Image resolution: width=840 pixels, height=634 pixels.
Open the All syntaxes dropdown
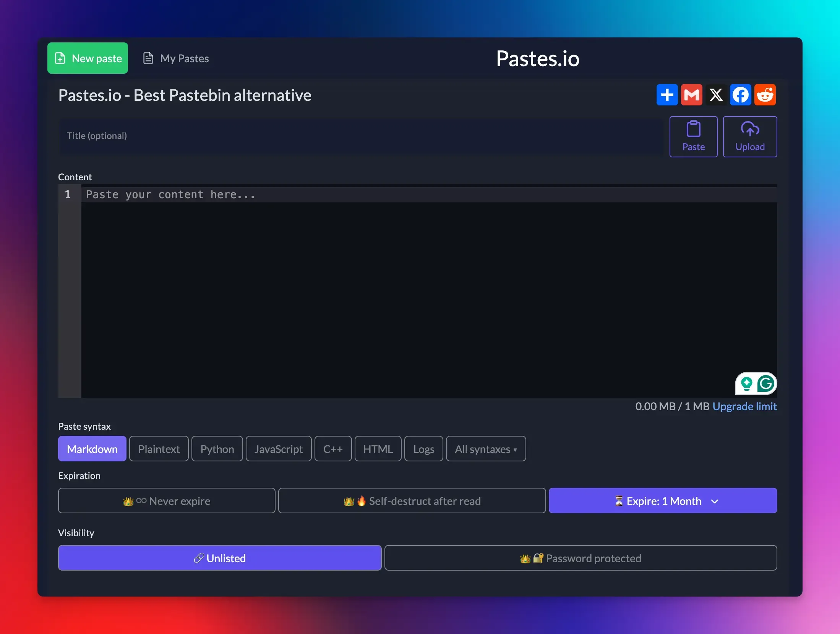coord(486,449)
